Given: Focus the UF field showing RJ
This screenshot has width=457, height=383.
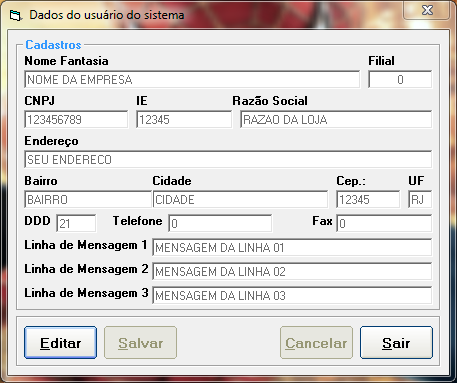Looking at the screenshot, I should click(x=420, y=199).
